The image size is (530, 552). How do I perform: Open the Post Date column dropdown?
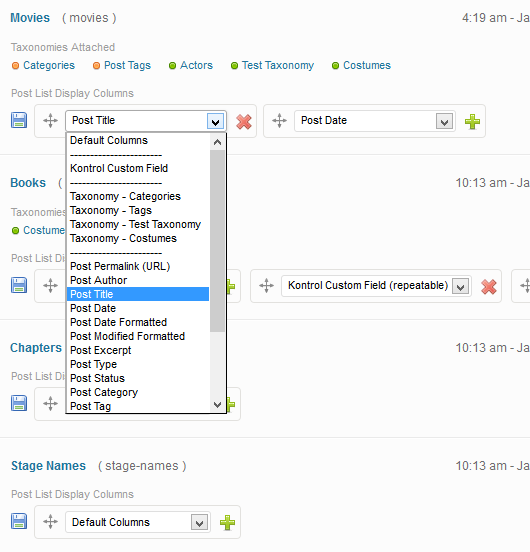tap(375, 121)
